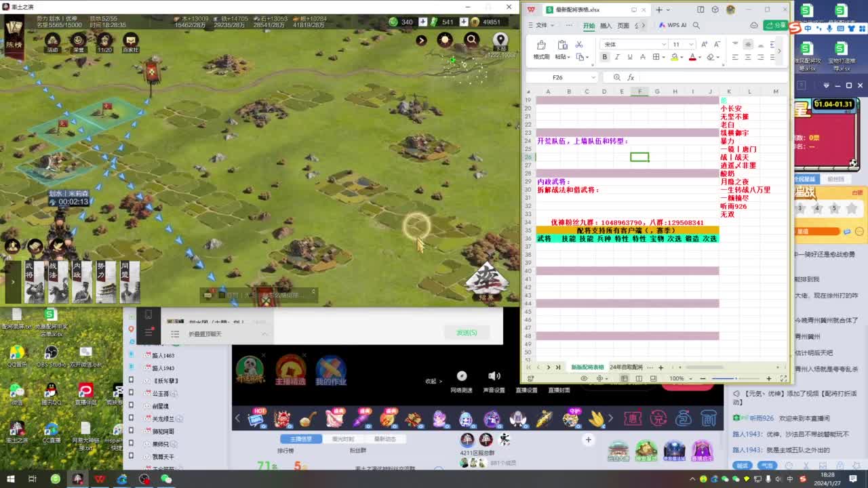The height and width of the screenshot is (488, 868).
Task: Select the 插入 ribbon tab
Action: tap(606, 26)
